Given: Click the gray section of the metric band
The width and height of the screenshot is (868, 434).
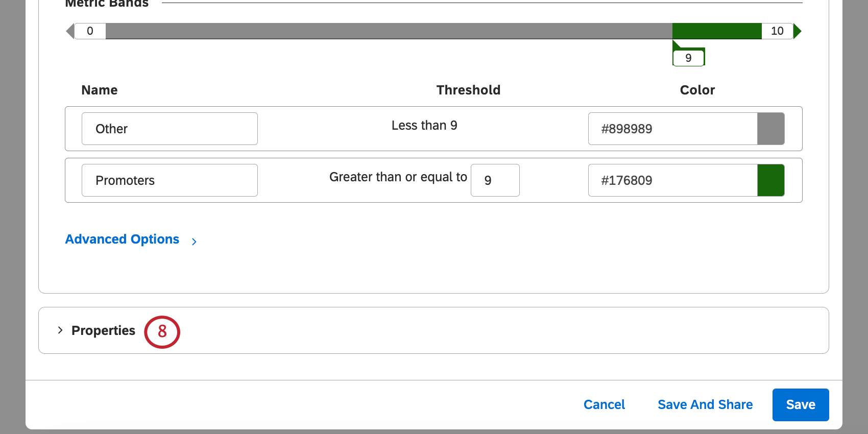Looking at the screenshot, I should (388, 31).
